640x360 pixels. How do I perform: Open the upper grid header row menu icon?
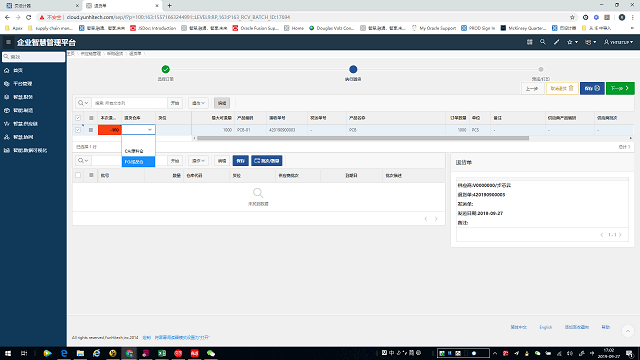pyautogui.click(x=91, y=118)
